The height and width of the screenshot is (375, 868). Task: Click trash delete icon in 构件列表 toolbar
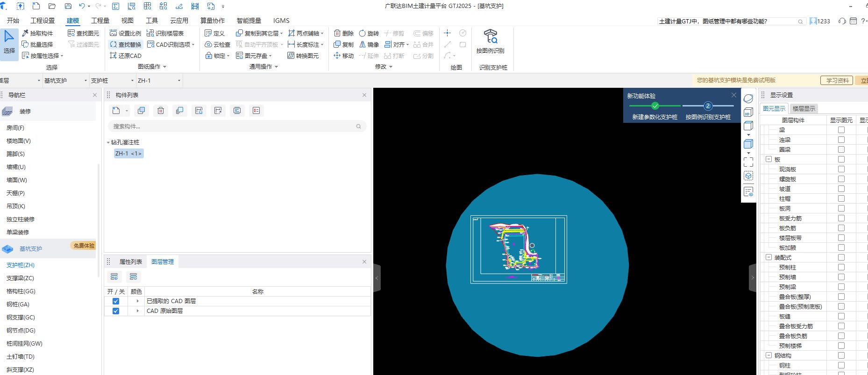click(161, 111)
